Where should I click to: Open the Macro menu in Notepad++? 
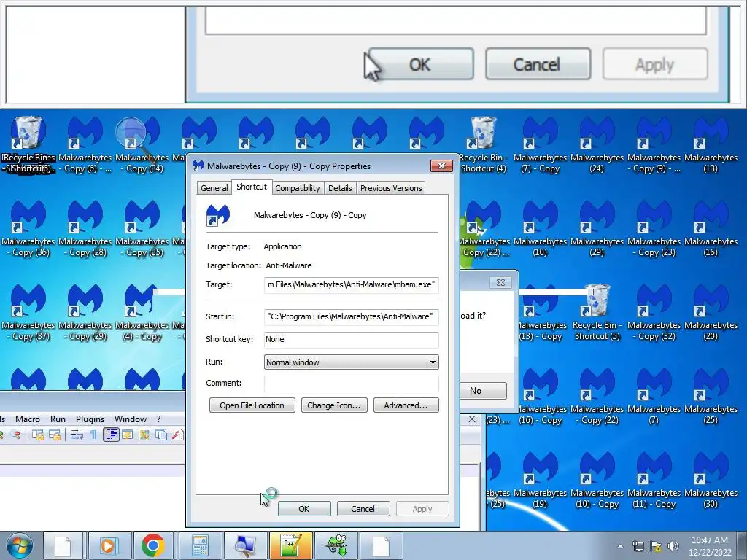(28, 419)
